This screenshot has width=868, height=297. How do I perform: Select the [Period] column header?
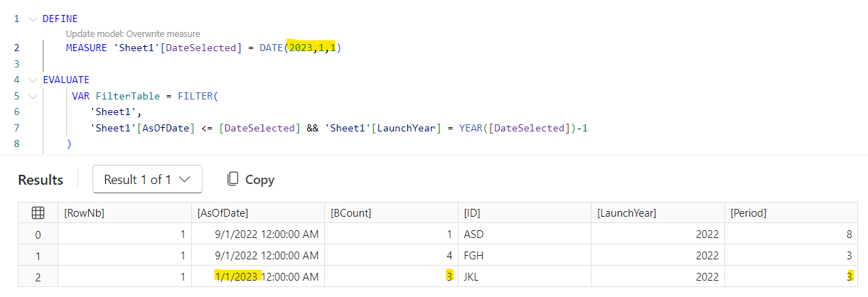click(x=792, y=212)
